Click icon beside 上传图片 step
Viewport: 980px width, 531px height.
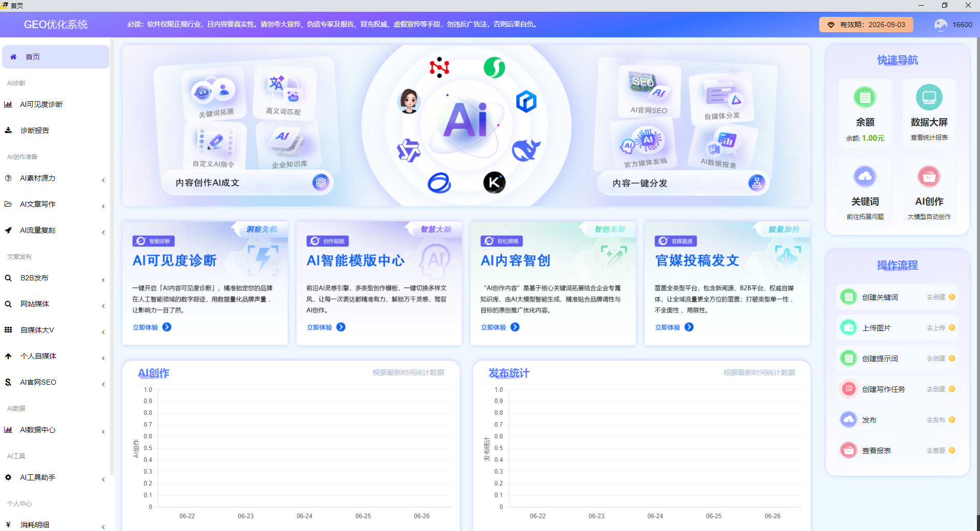(848, 327)
